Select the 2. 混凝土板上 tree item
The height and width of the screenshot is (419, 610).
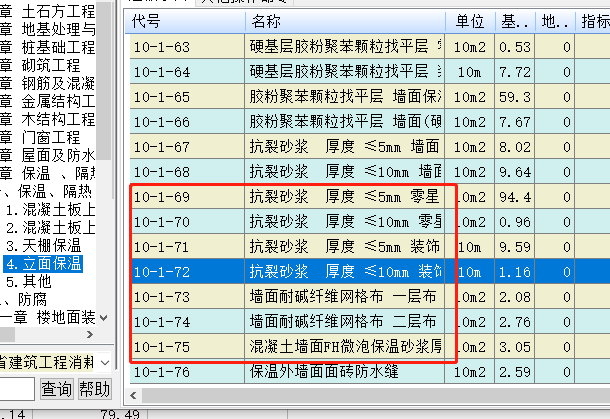pos(50,227)
